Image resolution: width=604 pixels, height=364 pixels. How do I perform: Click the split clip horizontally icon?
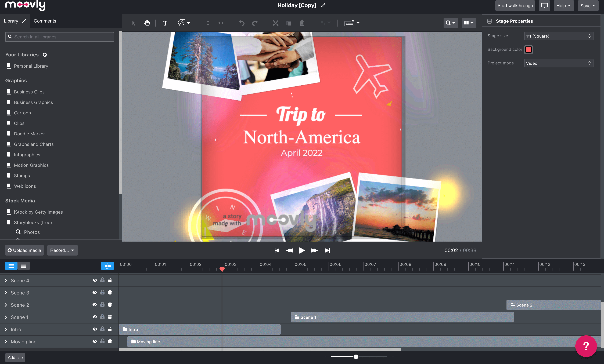221,23
